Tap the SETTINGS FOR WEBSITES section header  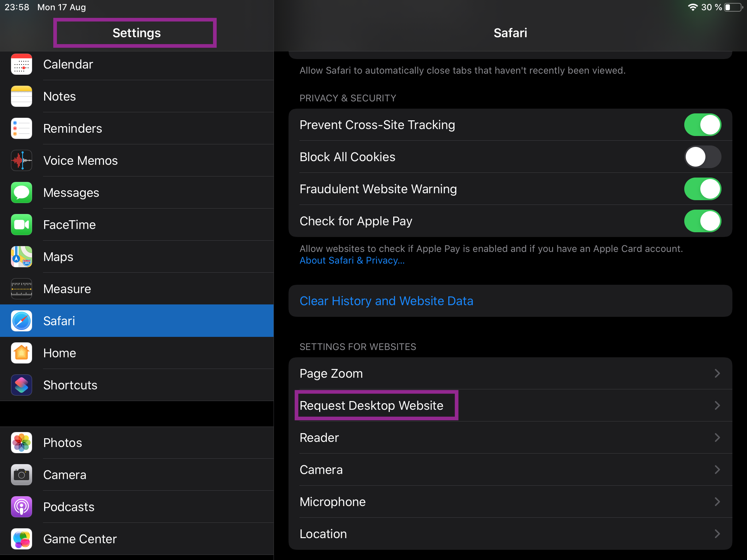(x=358, y=347)
